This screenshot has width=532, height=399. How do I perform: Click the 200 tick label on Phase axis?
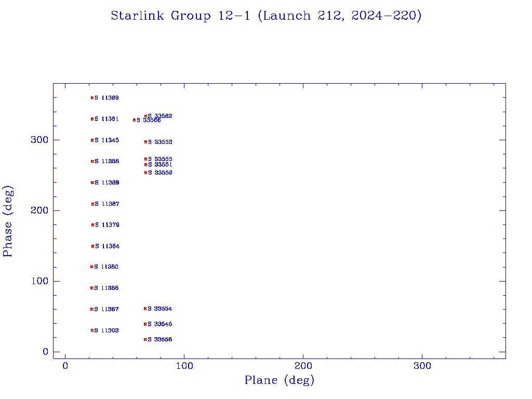tap(39, 210)
